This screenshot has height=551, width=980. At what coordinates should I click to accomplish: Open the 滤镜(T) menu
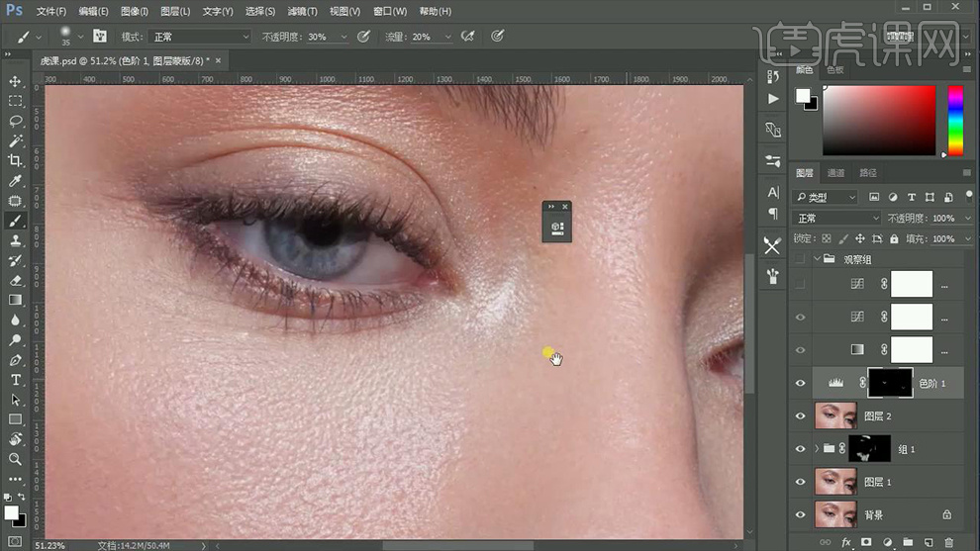302,12
